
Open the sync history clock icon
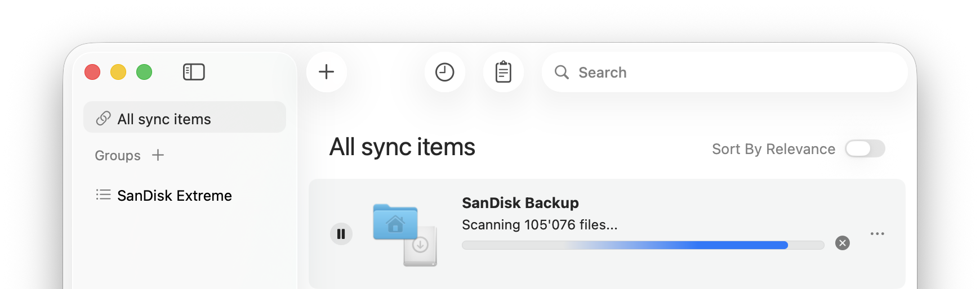click(445, 72)
